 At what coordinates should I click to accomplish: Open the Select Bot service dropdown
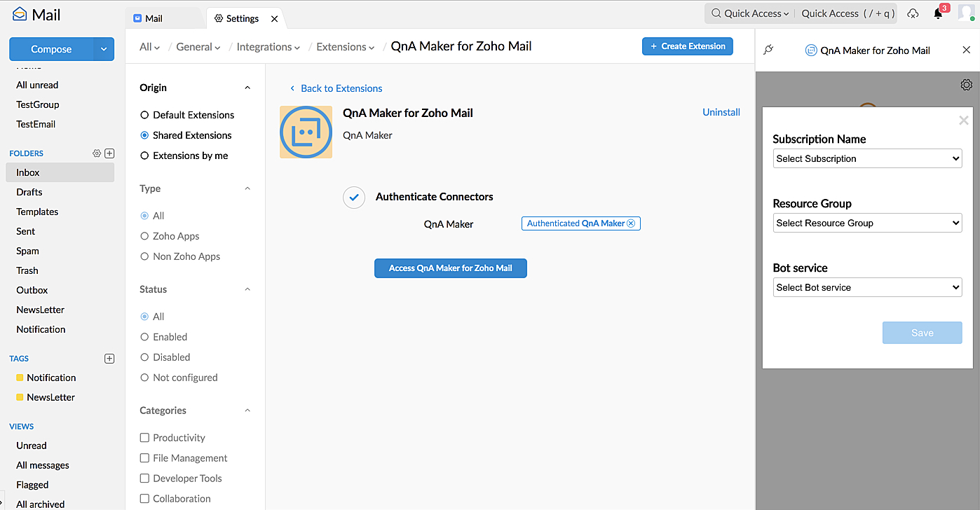point(867,287)
